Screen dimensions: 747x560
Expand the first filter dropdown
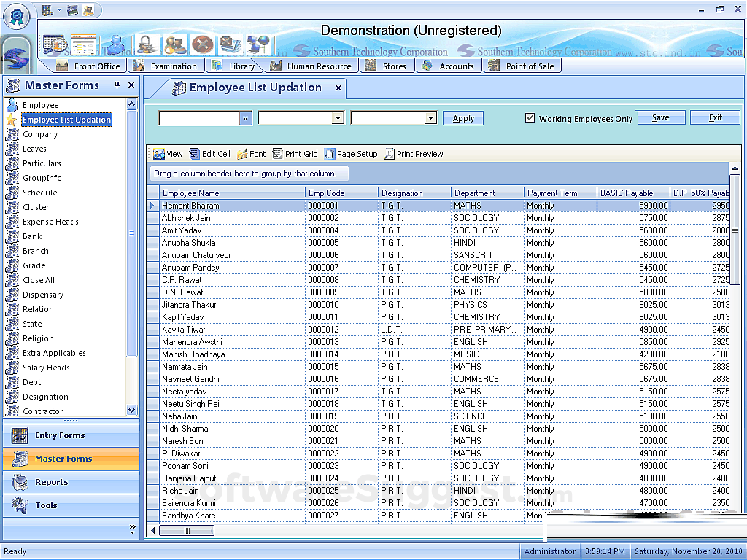click(x=245, y=118)
